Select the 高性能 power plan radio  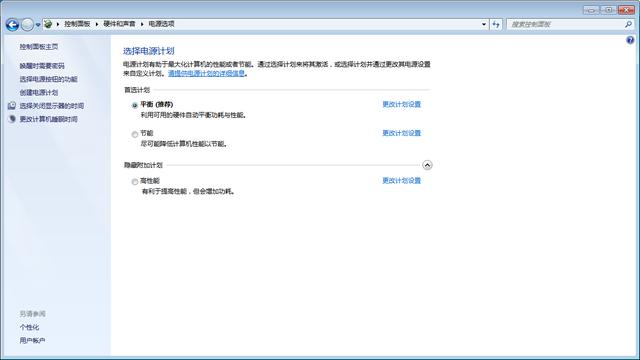135,182
